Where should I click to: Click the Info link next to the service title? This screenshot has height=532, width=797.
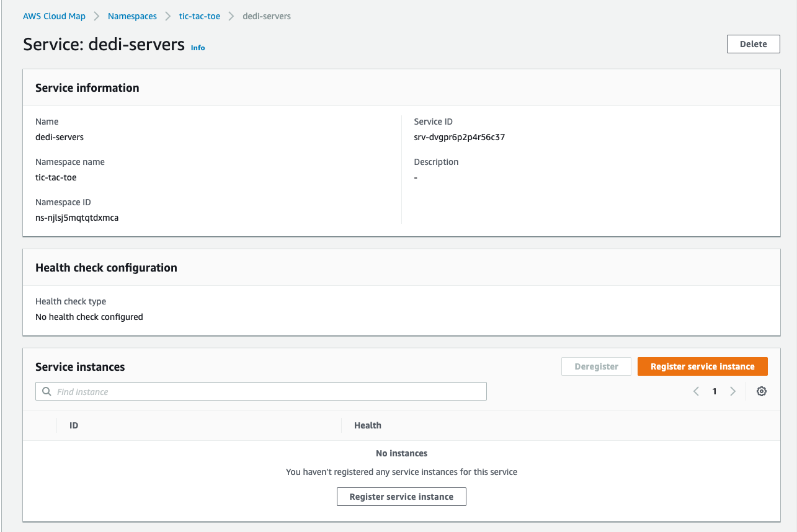(x=198, y=48)
